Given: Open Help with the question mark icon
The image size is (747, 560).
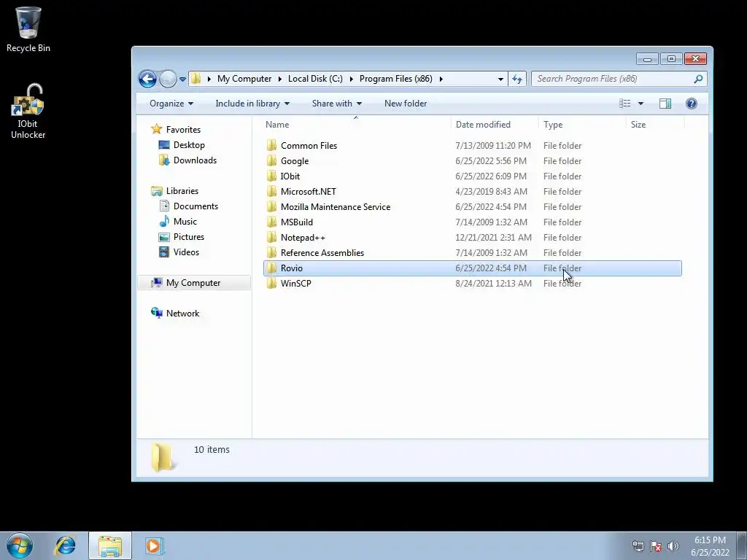Looking at the screenshot, I should point(692,104).
